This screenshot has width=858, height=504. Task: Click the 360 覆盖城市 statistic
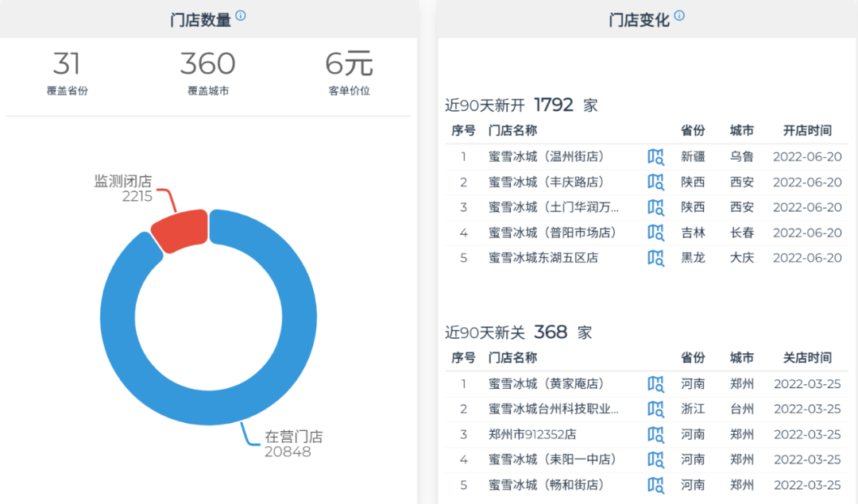click(208, 73)
